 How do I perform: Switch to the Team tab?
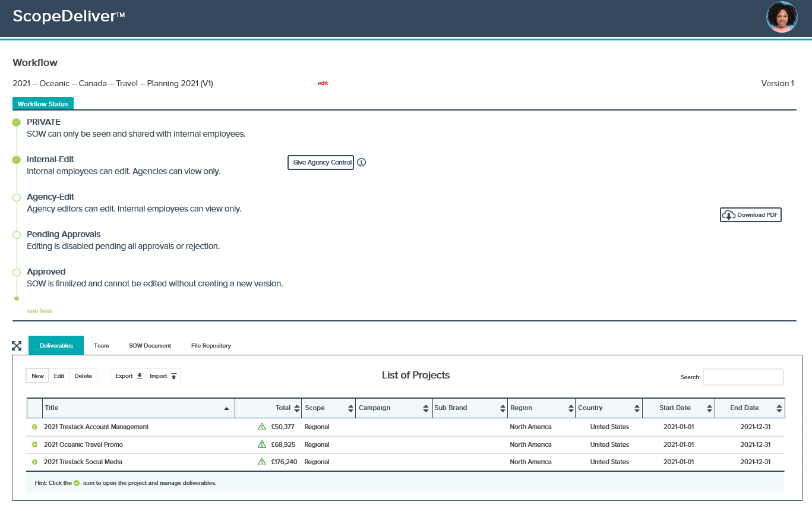[101, 345]
